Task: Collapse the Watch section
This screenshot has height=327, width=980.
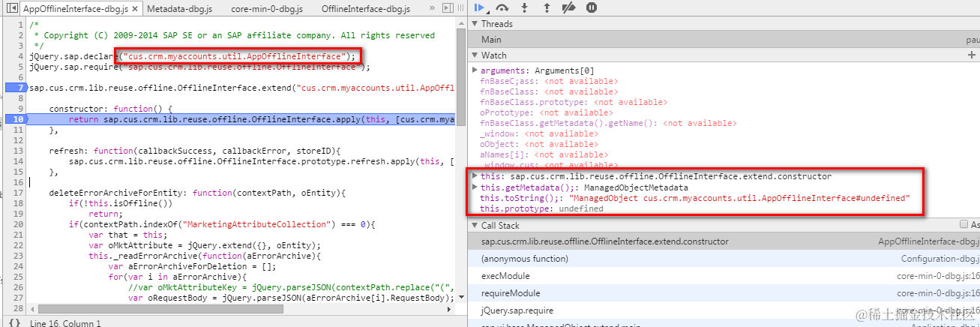Action: click(475, 55)
